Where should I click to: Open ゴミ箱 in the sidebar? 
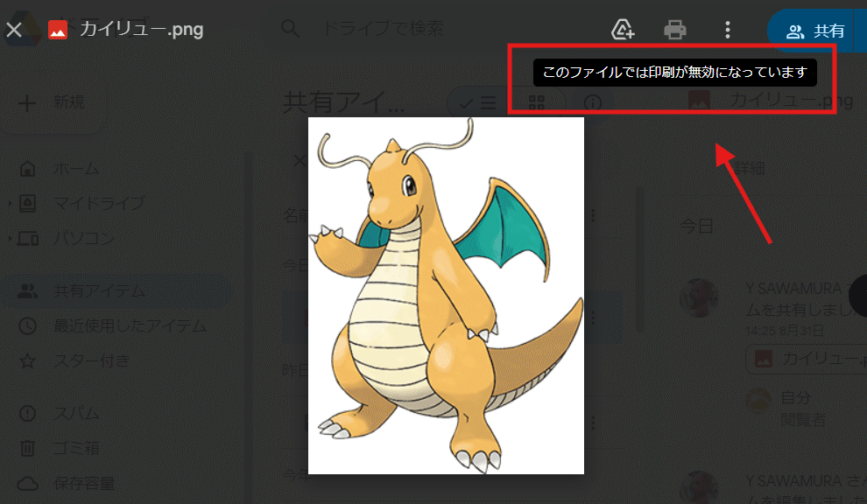(x=76, y=448)
